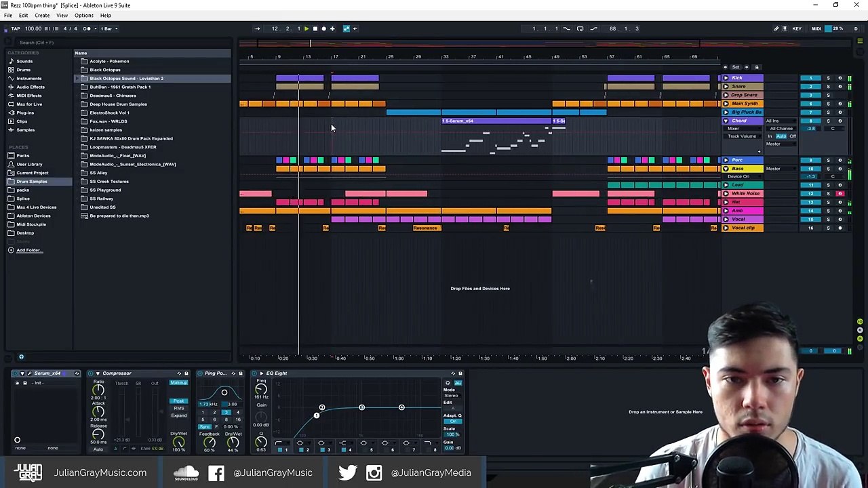Arm the Vocal clip track for recording
The image size is (868, 488).
point(840,228)
